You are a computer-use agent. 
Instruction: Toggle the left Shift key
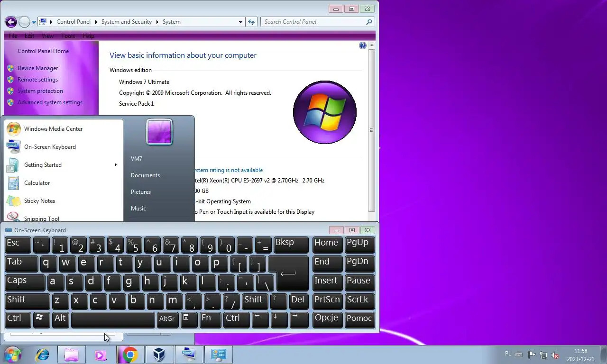27,301
